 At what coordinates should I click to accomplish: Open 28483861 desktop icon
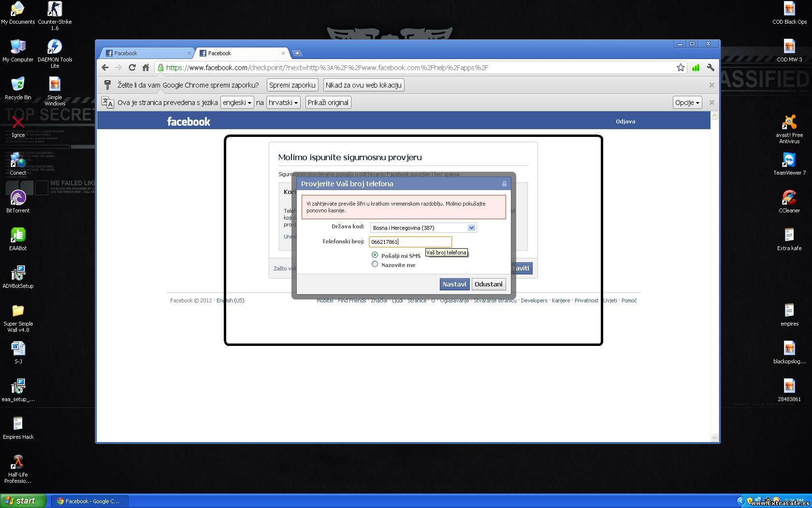point(789,390)
